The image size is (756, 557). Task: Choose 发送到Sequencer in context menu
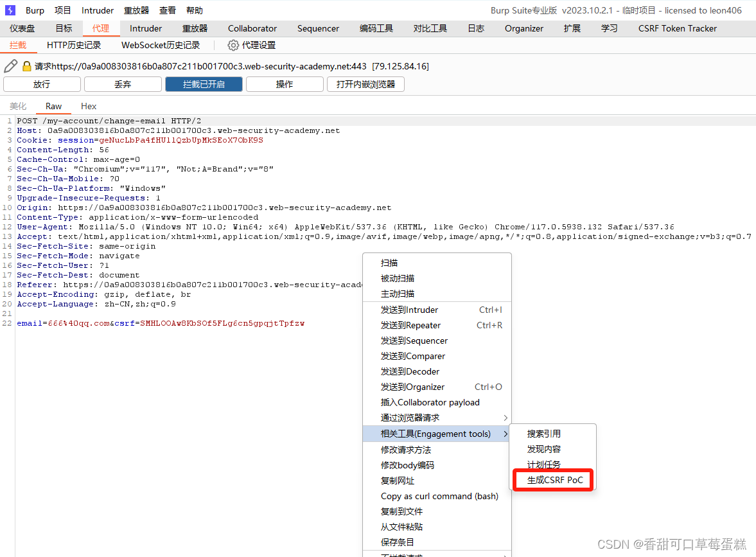coord(437,341)
